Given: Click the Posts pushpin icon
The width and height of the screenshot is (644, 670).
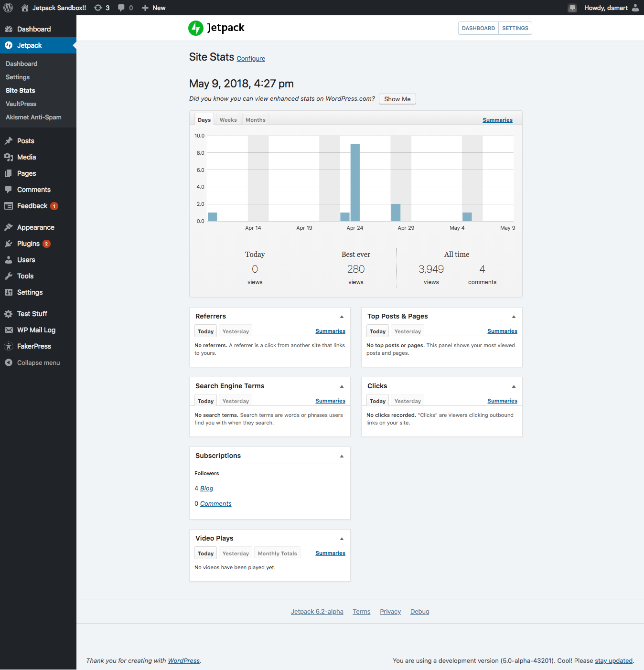Looking at the screenshot, I should [x=9, y=141].
